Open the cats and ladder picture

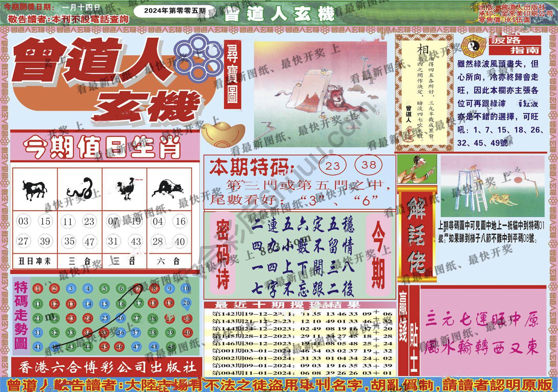coord(492,187)
